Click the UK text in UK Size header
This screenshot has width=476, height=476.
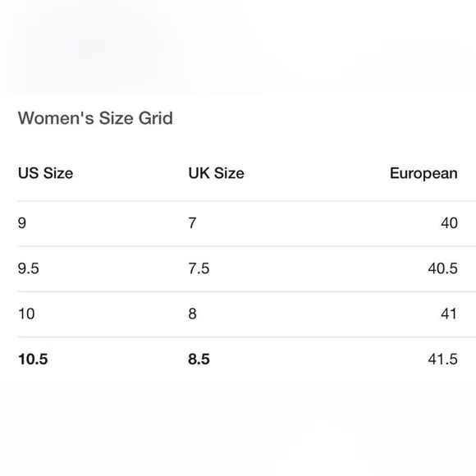point(199,173)
